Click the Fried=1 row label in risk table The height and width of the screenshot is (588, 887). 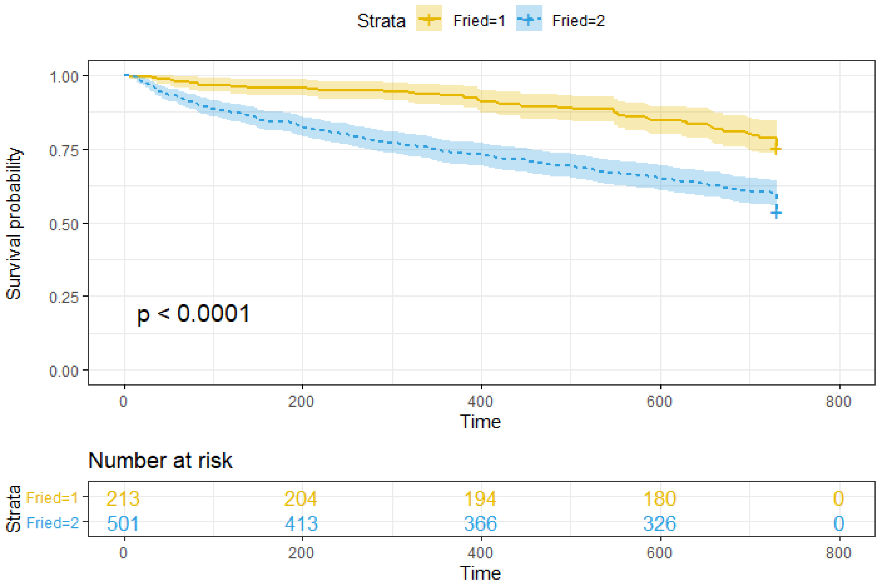(x=52, y=498)
